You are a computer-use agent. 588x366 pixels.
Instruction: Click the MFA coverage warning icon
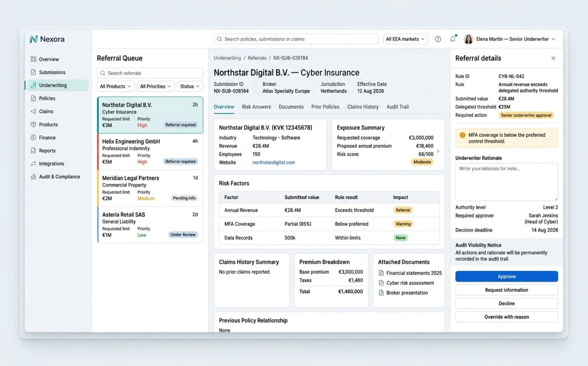pyautogui.click(x=462, y=135)
